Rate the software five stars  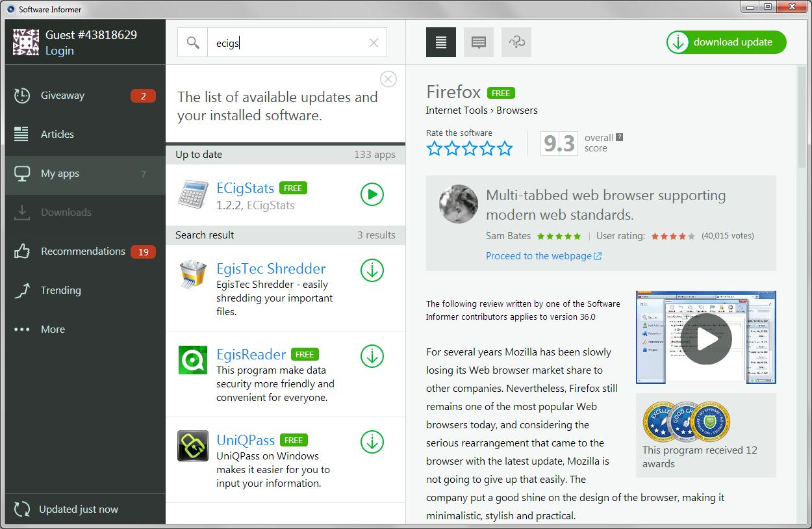505,148
